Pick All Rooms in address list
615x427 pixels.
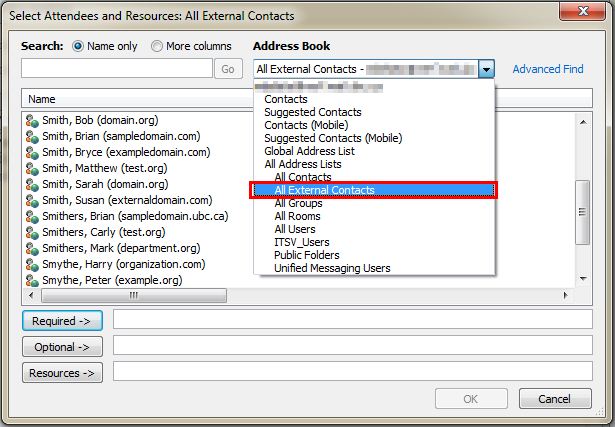tap(298, 216)
